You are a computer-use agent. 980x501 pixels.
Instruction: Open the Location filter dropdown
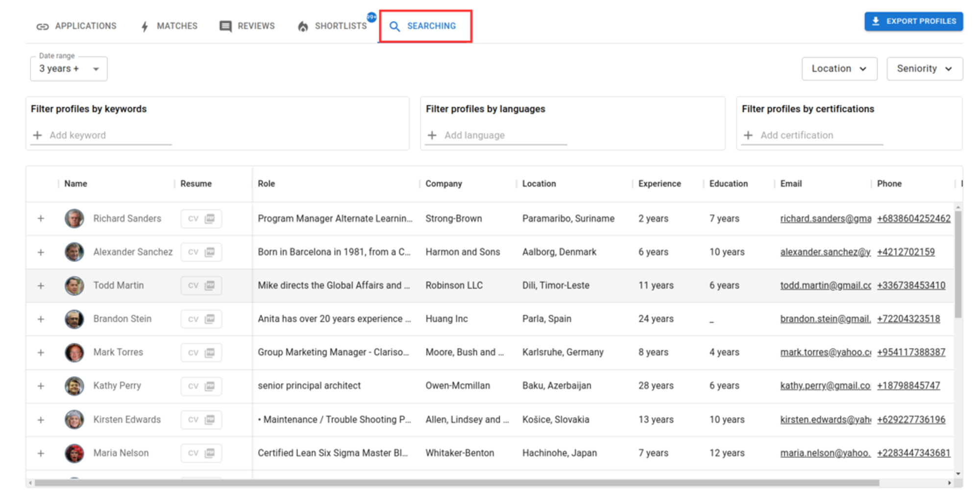[839, 69]
